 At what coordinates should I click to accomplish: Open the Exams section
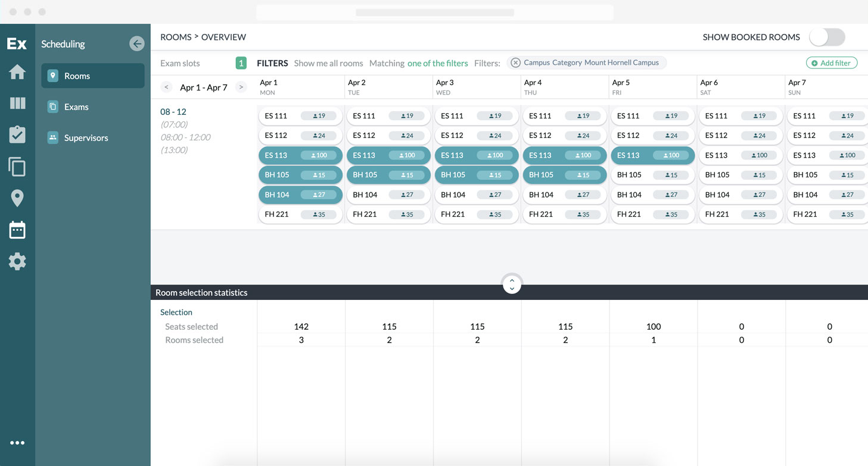(x=93, y=107)
